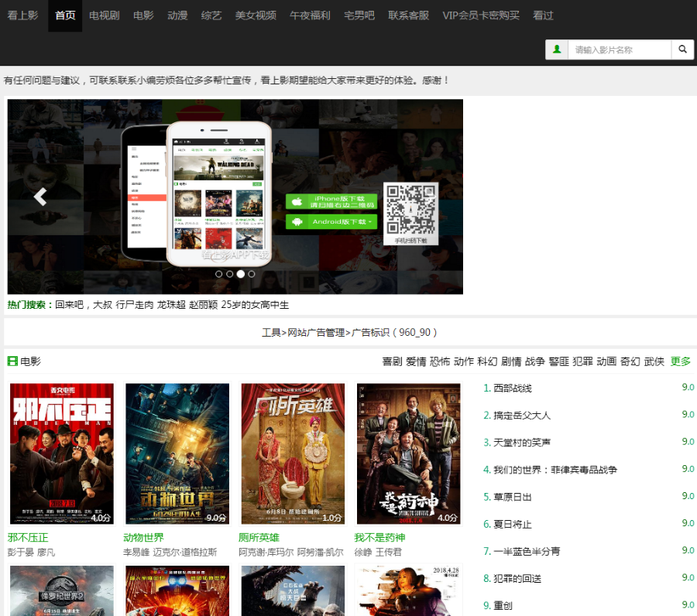Open the 动漫 menu item
This screenshot has height=616, width=697.
(x=177, y=15)
